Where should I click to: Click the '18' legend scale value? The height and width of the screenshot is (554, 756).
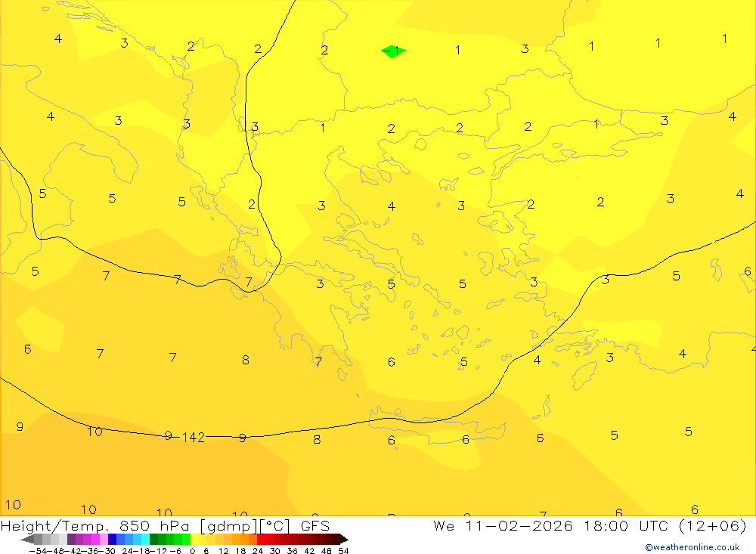pyautogui.click(x=240, y=551)
